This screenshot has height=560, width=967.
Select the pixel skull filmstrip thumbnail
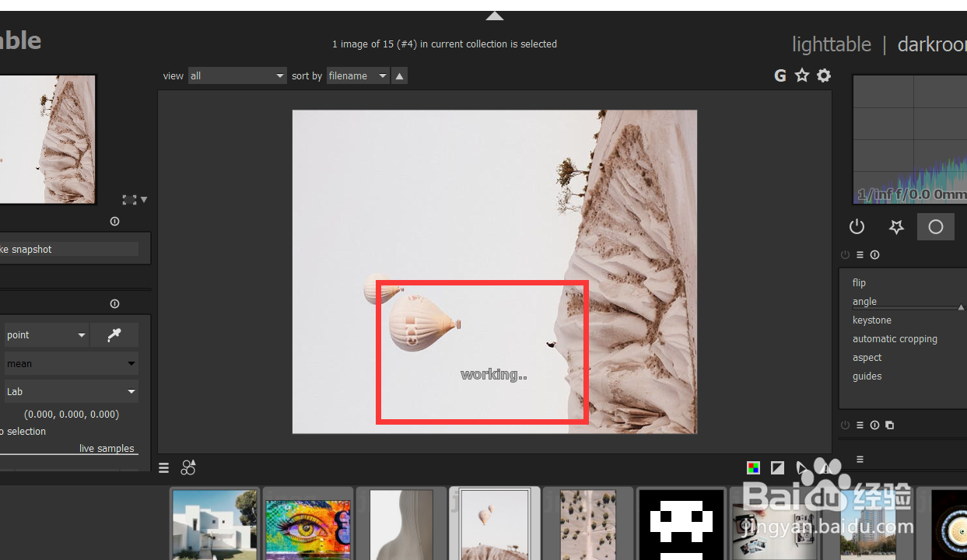point(681,524)
